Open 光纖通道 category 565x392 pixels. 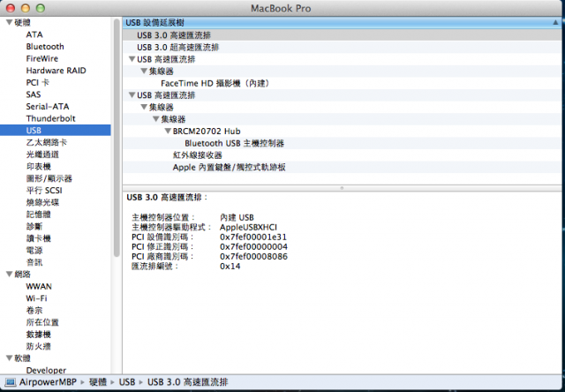click(x=42, y=155)
